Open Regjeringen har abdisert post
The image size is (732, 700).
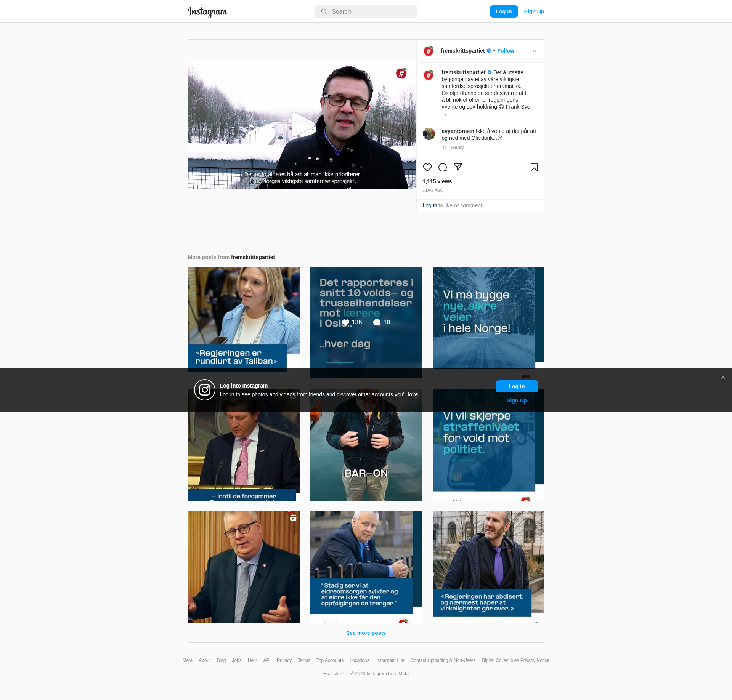(488, 567)
